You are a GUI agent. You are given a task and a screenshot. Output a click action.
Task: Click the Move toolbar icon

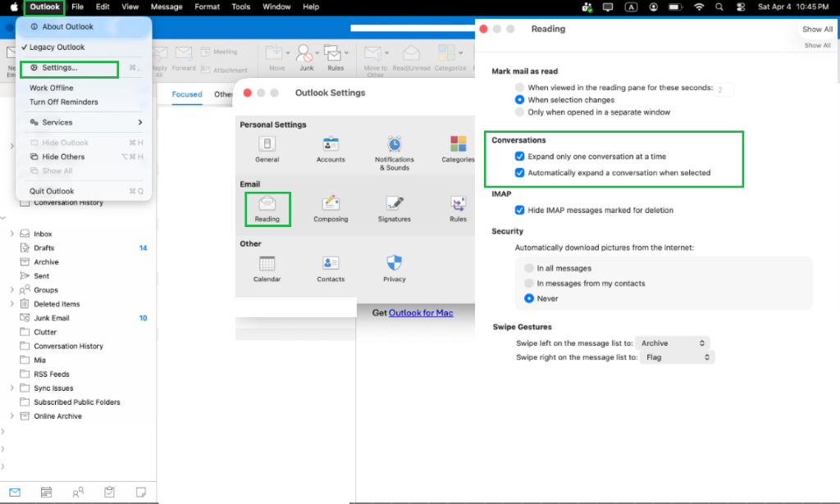(274, 53)
